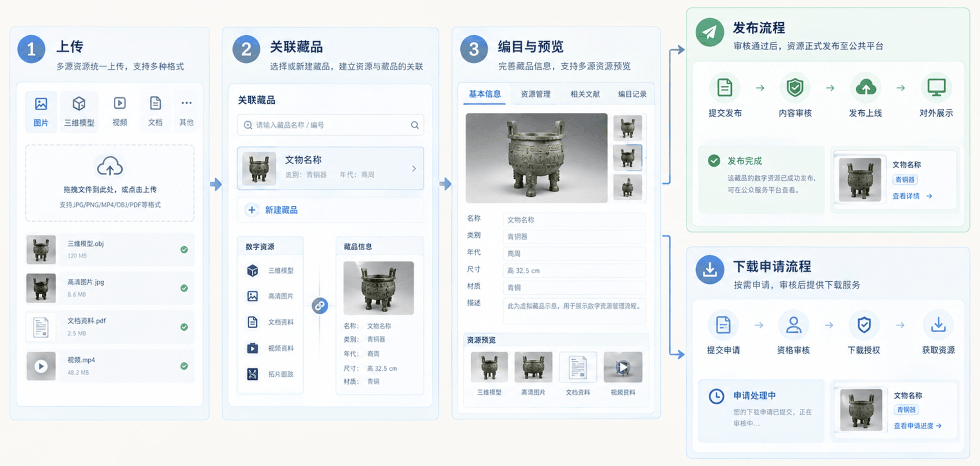Image resolution: width=980 pixels, height=466 pixels.
Task: Click the cloud upload icon in dropzone
Action: click(x=110, y=166)
